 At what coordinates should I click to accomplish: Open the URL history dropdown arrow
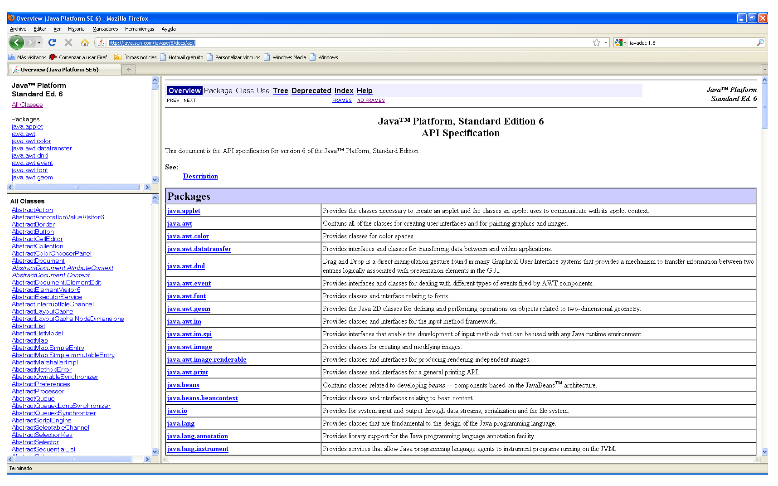[x=606, y=43]
